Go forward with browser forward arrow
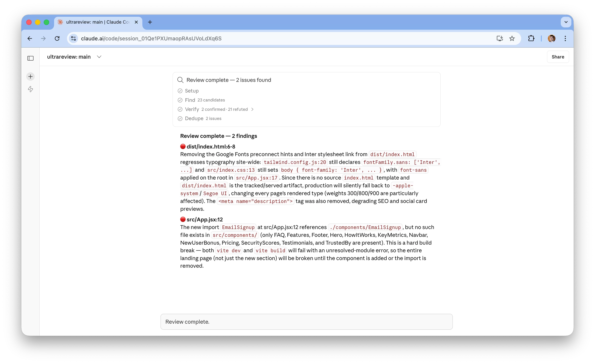Image resolution: width=595 pixels, height=364 pixels. point(43,38)
